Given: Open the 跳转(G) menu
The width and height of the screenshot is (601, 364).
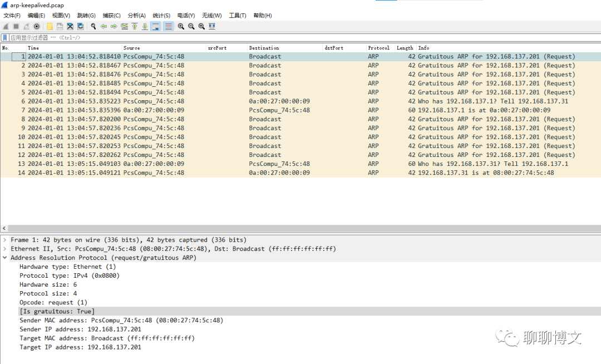Looking at the screenshot, I should (x=86, y=16).
